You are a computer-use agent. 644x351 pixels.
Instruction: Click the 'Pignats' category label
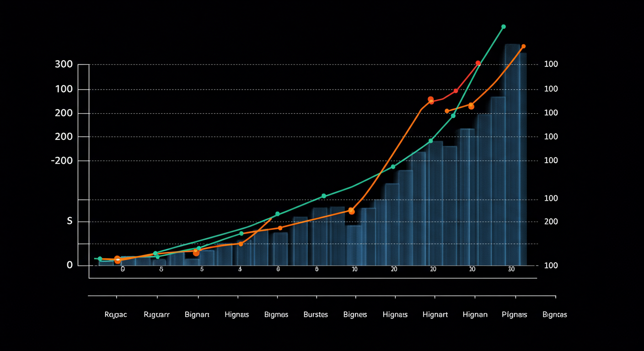pos(515,315)
